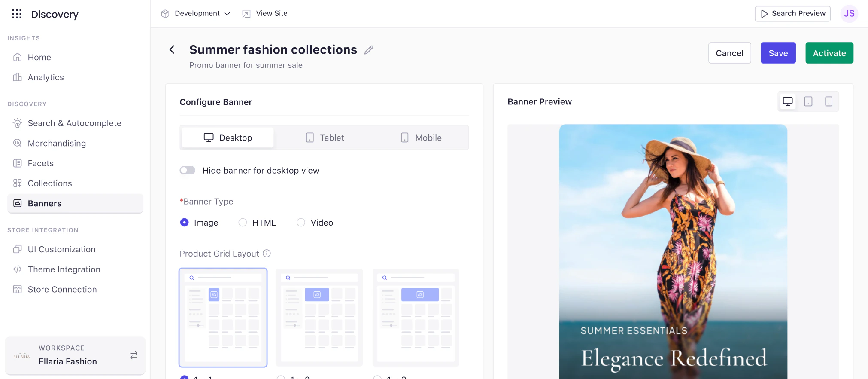
Task: Open the Mobile configuration tab
Action: 421,138
